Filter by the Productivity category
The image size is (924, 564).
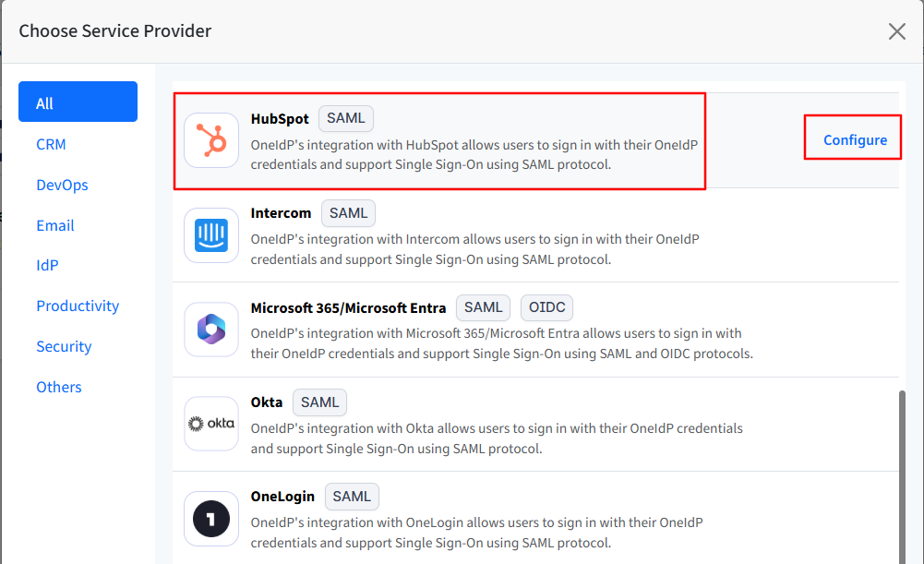pyautogui.click(x=78, y=306)
